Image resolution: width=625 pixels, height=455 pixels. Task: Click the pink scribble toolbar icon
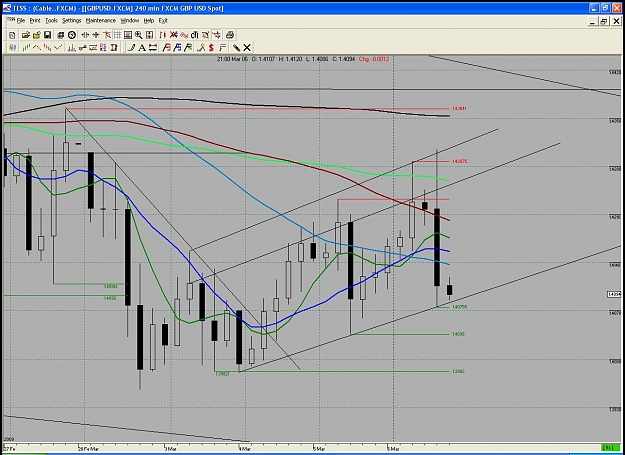184,35
